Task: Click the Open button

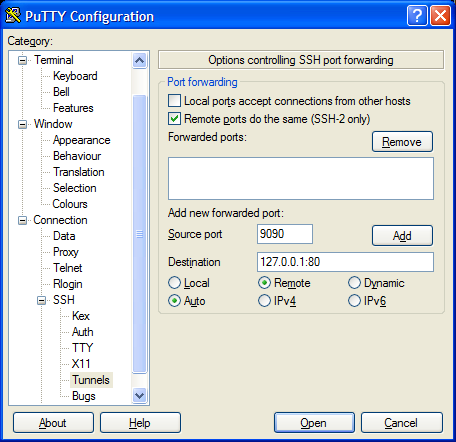Action: click(314, 423)
